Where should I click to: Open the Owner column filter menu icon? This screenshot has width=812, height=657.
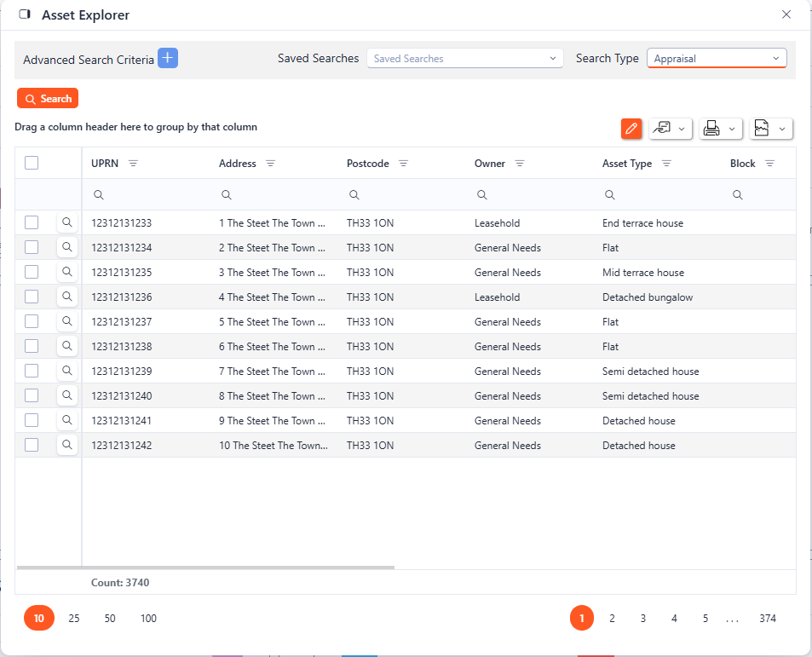pos(520,164)
